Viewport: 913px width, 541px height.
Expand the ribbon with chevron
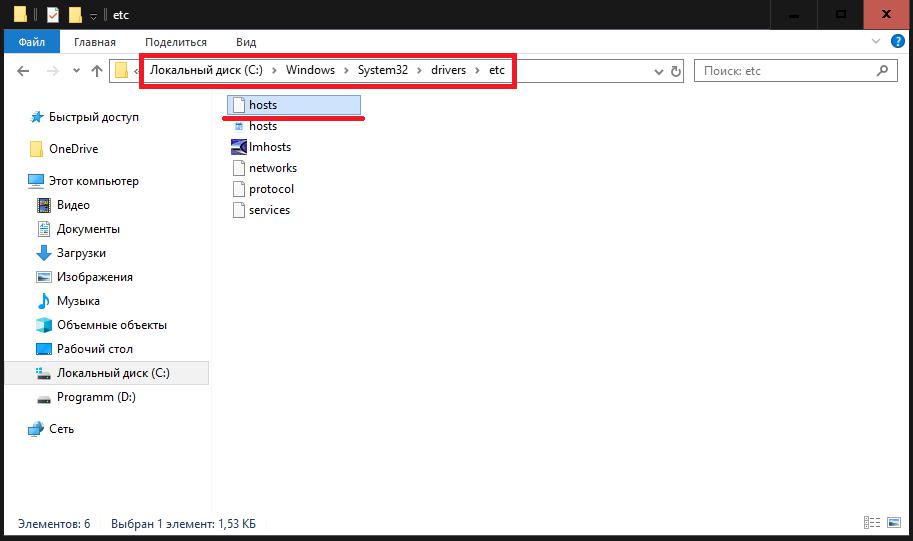click(x=876, y=41)
